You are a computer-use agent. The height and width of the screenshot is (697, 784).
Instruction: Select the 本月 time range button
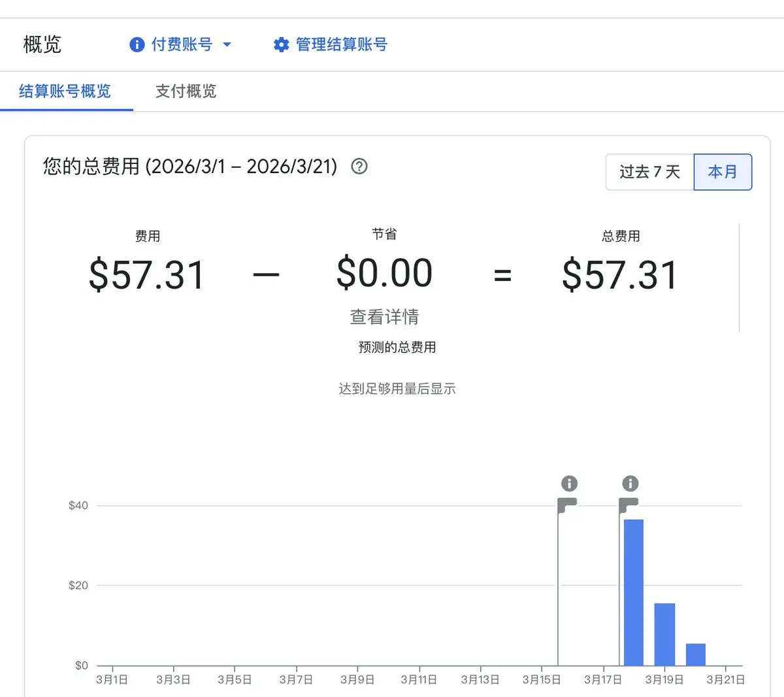(x=723, y=172)
